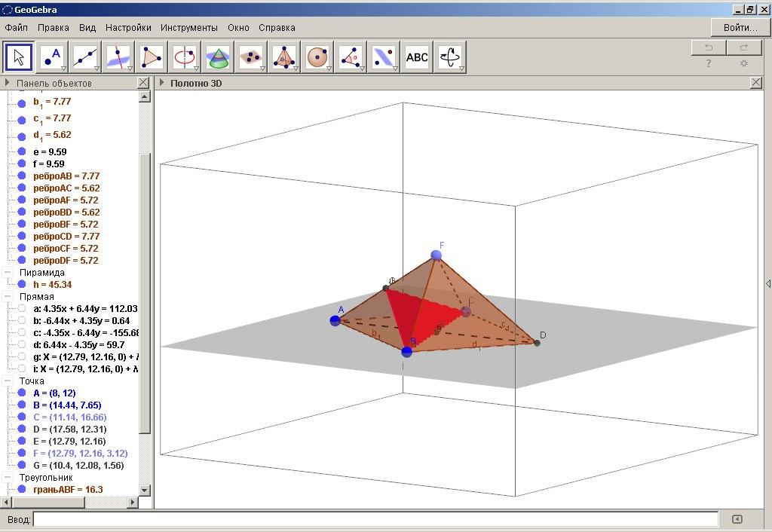Select the Pyramid tool

point(284,57)
